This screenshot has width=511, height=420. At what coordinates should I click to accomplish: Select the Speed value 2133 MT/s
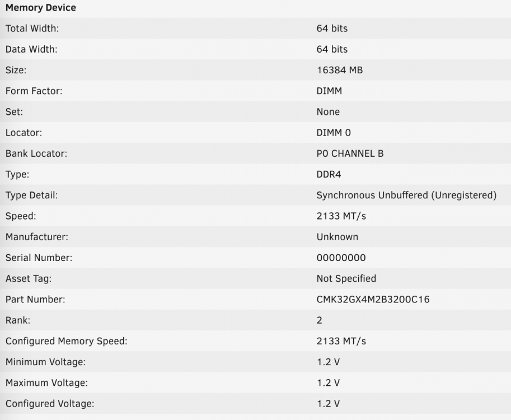[341, 216]
